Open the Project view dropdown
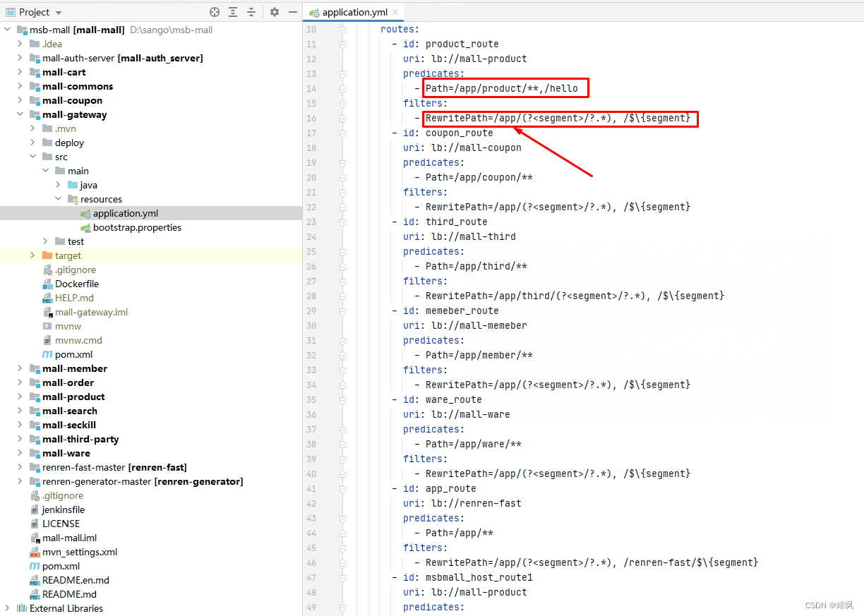Viewport: 864px width, 616px height. (58, 13)
